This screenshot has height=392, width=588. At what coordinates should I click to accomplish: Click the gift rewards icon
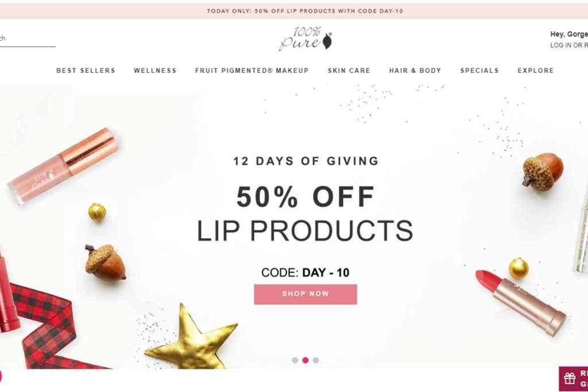[570, 378]
